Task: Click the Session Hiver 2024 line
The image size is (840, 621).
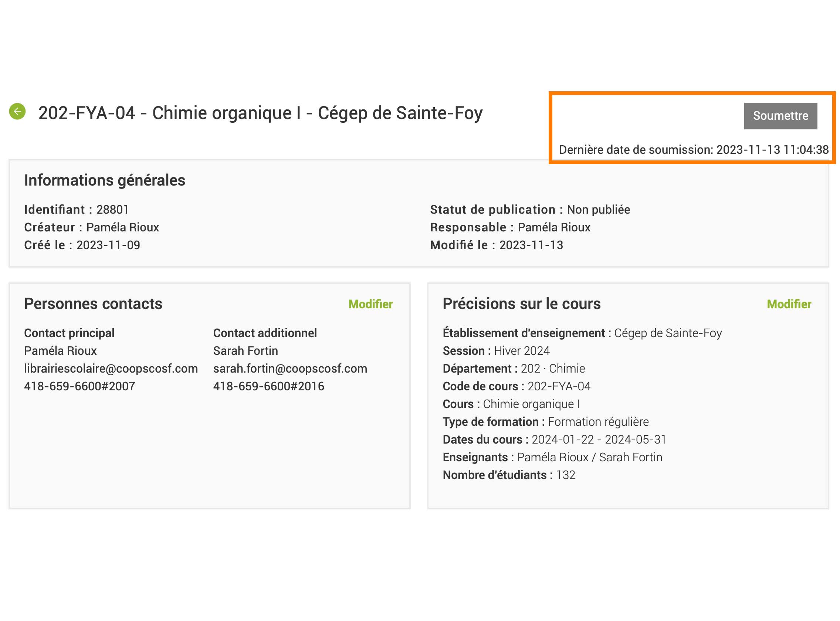Action: click(x=496, y=351)
